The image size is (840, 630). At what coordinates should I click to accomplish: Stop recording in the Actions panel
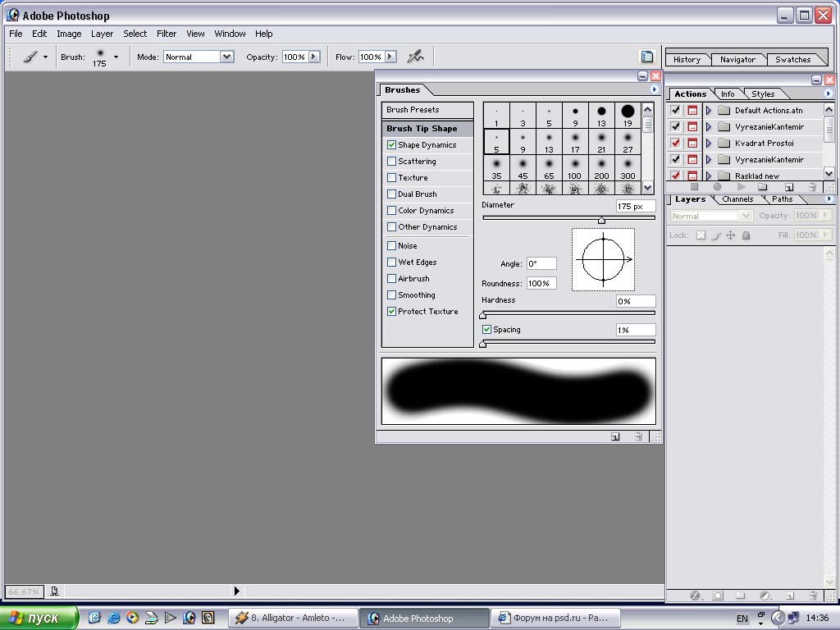[694, 187]
